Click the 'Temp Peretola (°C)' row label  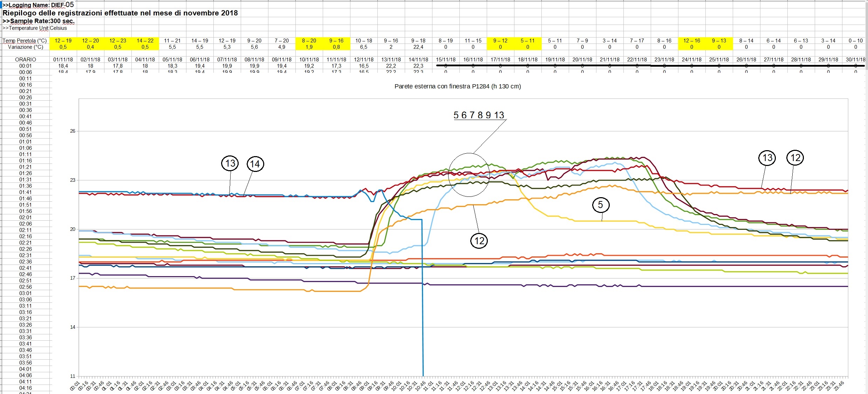pos(25,41)
